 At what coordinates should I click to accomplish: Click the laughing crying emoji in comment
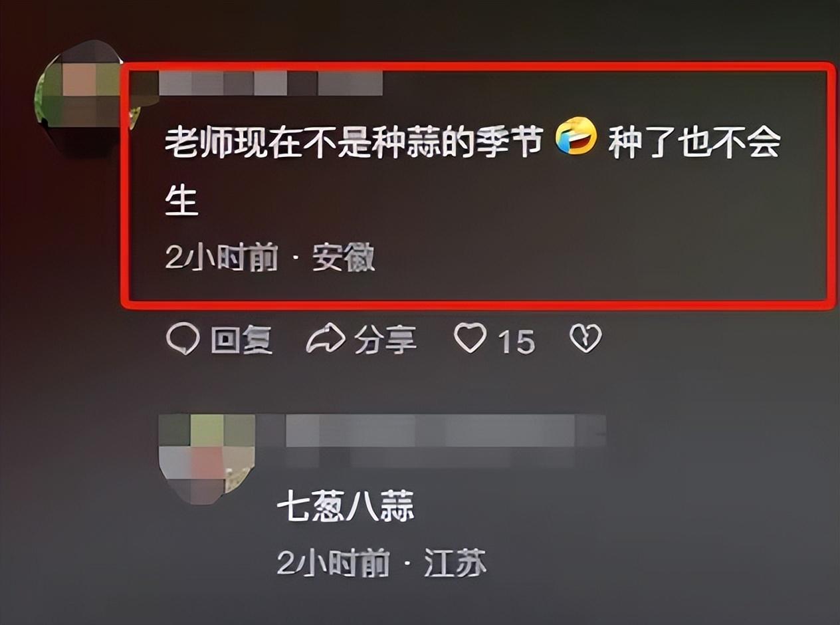[x=576, y=136]
